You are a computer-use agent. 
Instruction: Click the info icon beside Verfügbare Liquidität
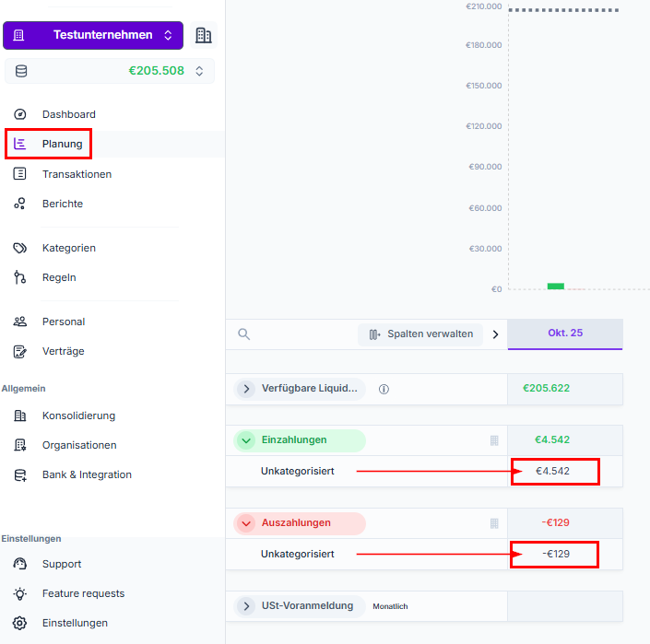click(384, 389)
